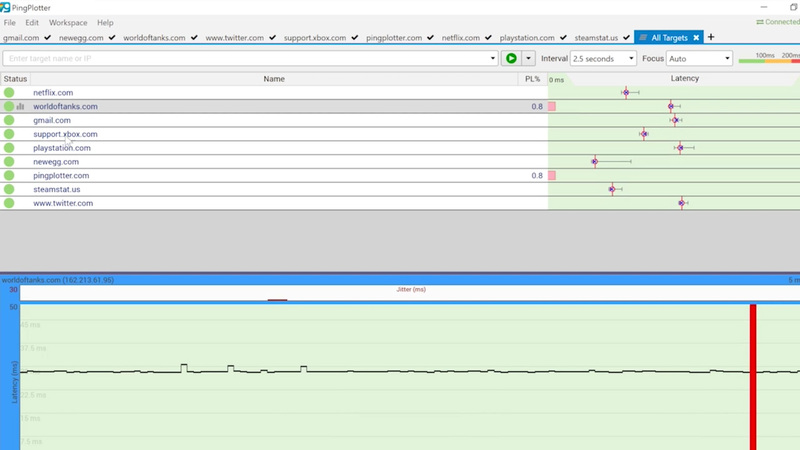Add a new tab with plus icon

711,37
